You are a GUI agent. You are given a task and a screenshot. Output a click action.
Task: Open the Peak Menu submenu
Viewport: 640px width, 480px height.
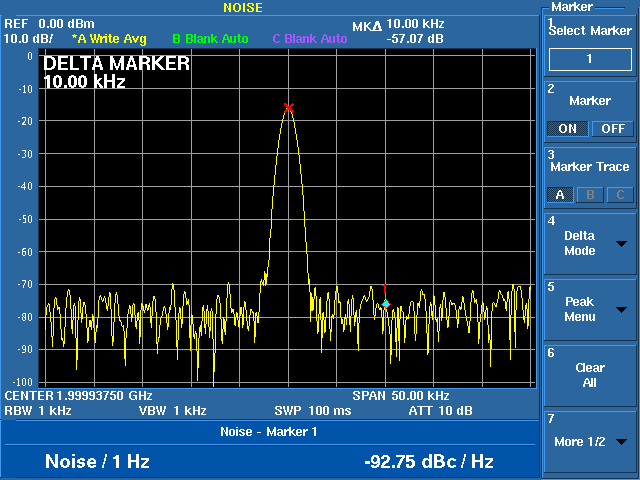(590, 309)
